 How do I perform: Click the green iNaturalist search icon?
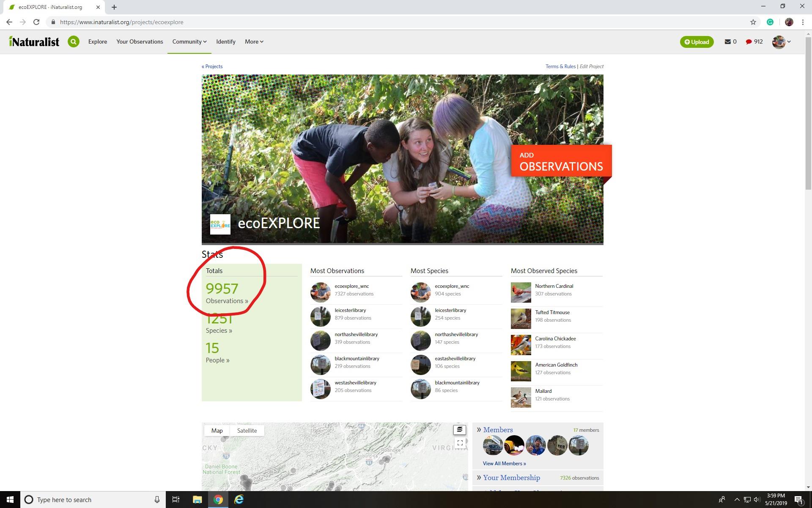(x=74, y=41)
